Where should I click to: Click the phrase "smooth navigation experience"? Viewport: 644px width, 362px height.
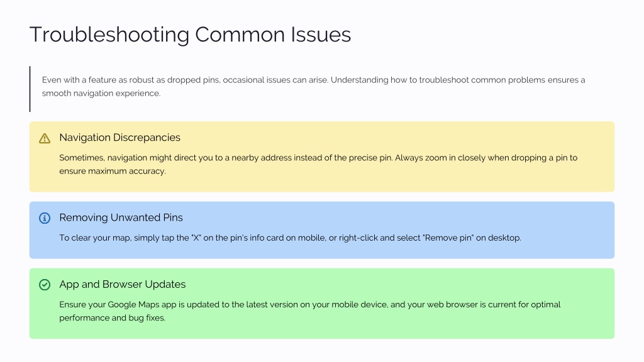[x=101, y=93]
